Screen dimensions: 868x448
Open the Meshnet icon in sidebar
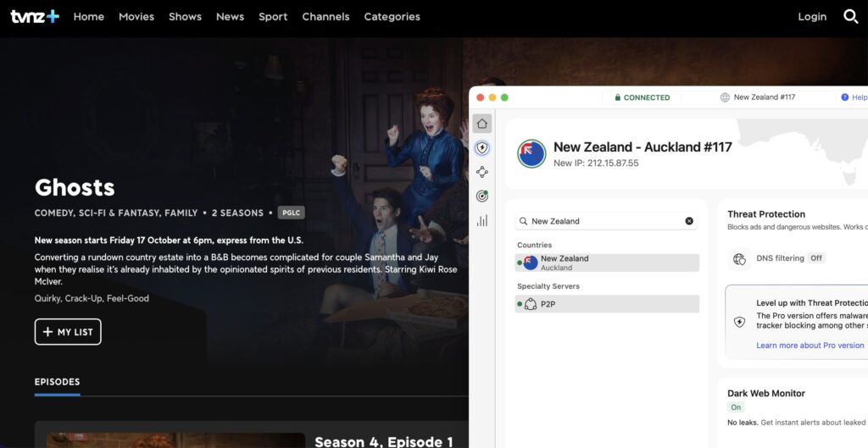[x=482, y=172]
